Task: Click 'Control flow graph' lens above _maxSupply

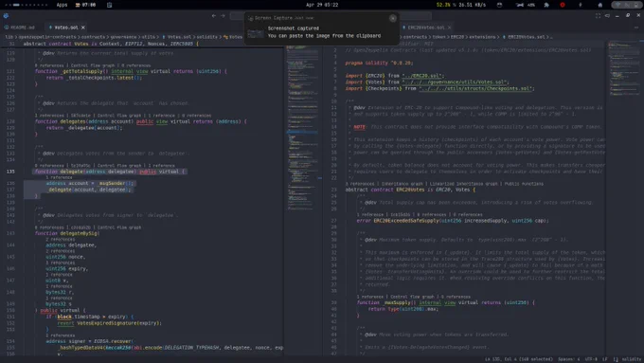Action: point(412,297)
